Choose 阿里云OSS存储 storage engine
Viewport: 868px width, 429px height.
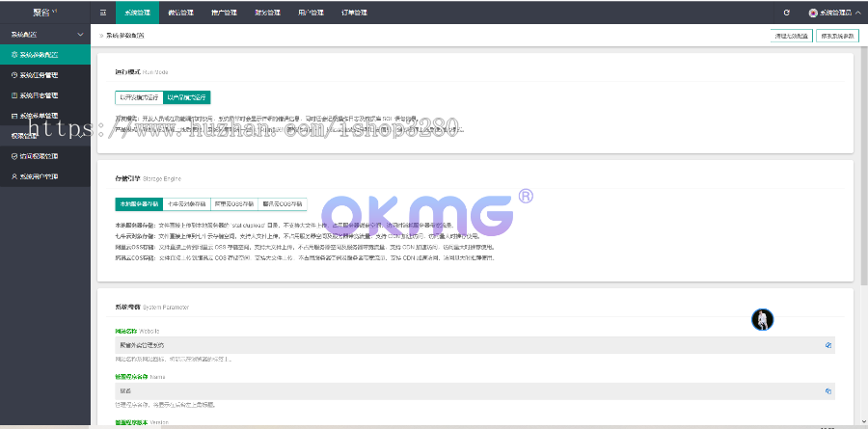tap(234, 203)
